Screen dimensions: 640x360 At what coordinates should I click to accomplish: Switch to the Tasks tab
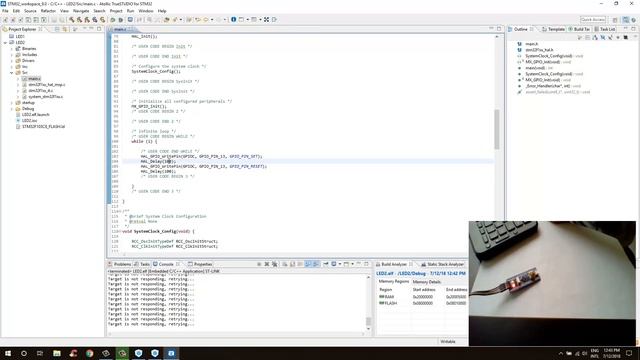[142, 264]
